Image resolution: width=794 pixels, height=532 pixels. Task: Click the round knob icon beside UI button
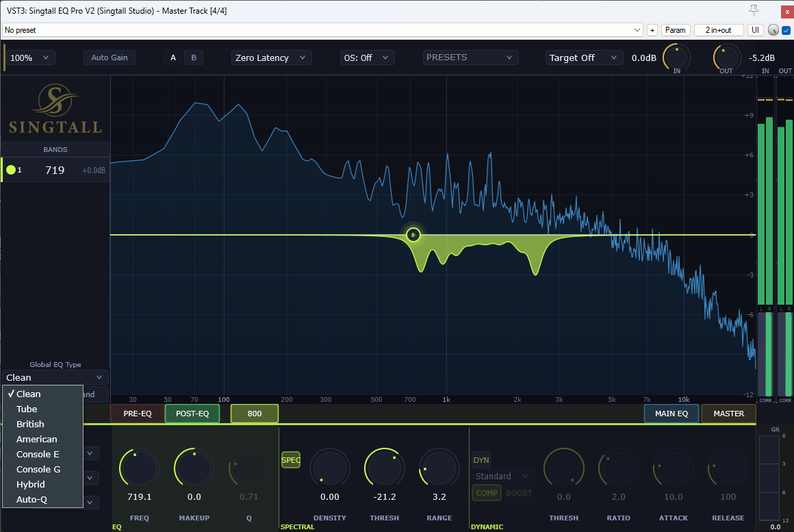773,30
